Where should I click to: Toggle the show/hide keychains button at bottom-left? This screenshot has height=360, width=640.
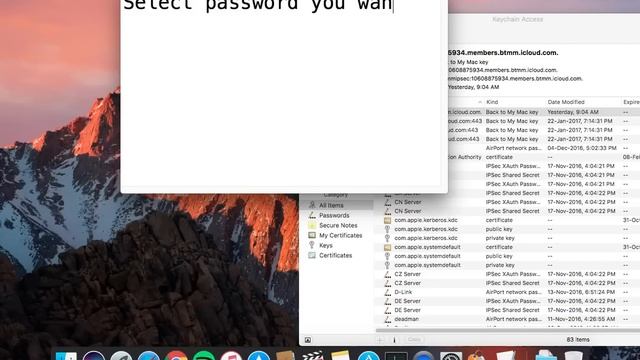coord(308,340)
